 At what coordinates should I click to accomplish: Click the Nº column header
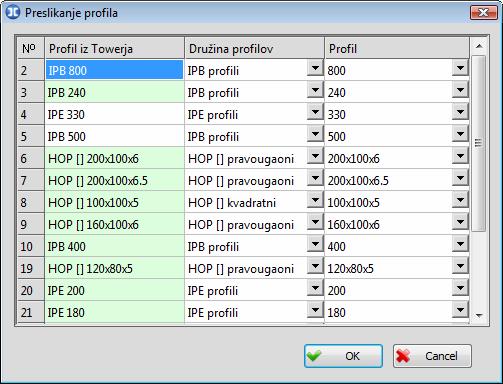click(x=31, y=48)
